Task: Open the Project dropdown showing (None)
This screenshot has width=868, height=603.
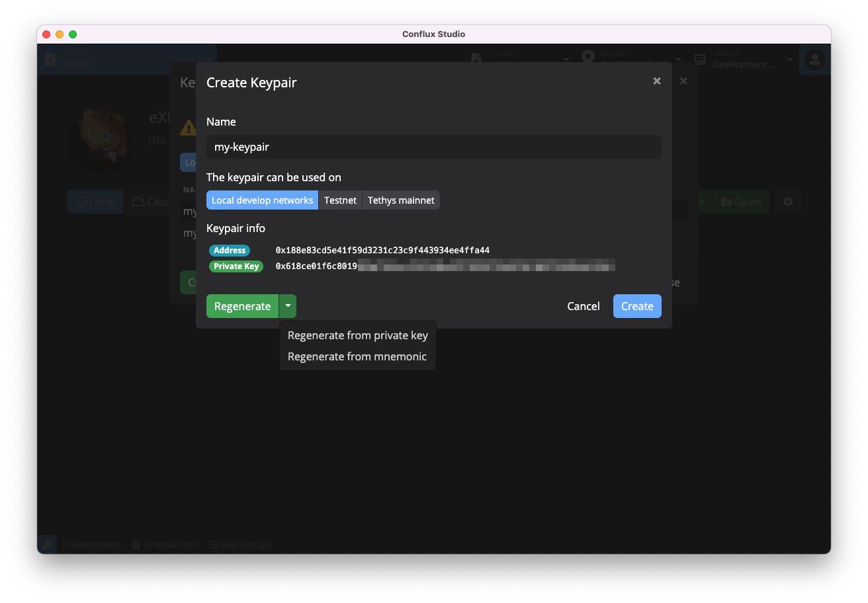Action: pyautogui.click(x=127, y=60)
